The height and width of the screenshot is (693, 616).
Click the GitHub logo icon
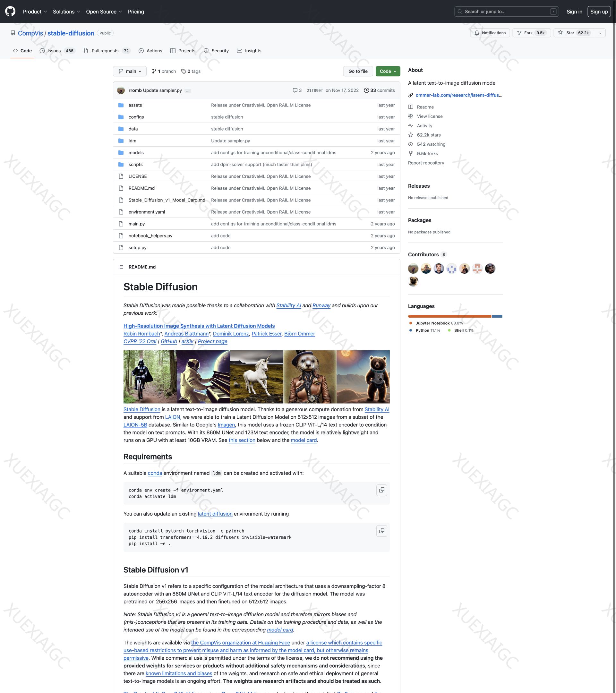[10, 12]
